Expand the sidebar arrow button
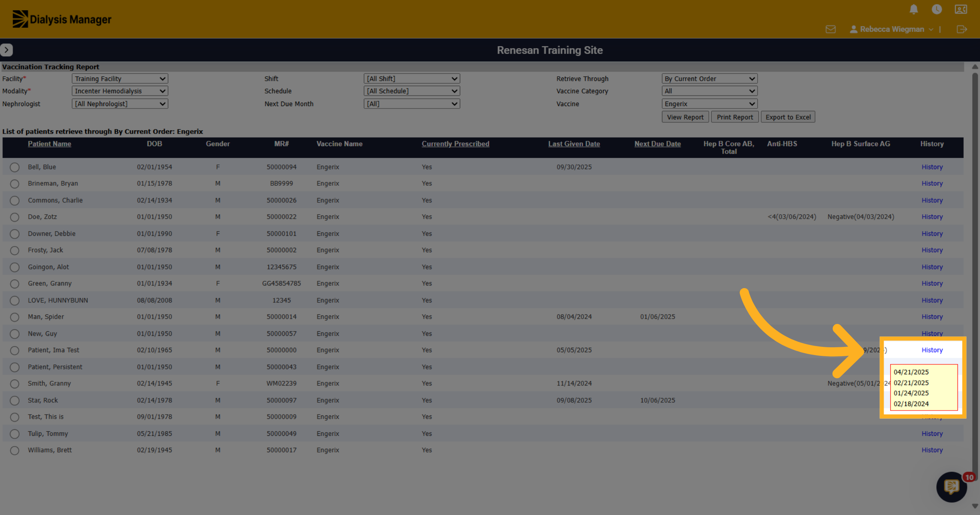 coord(7,50)
